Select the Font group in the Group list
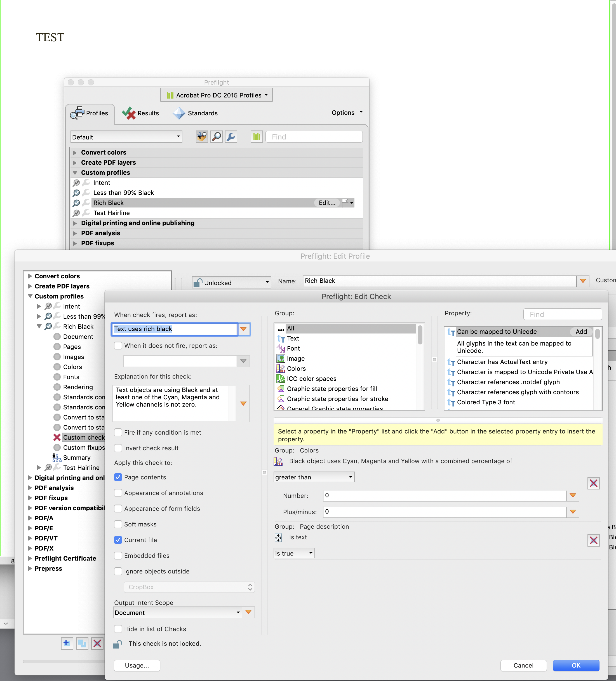The width and height of the screenshot is (616, 681). (293, 348)
